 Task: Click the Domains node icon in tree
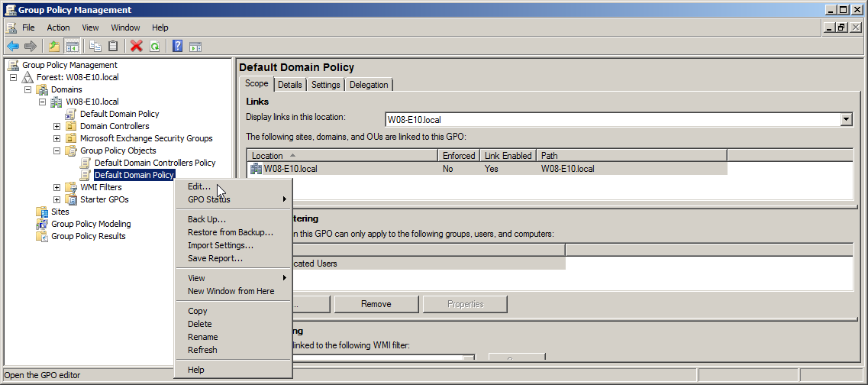tap(42, 89)
